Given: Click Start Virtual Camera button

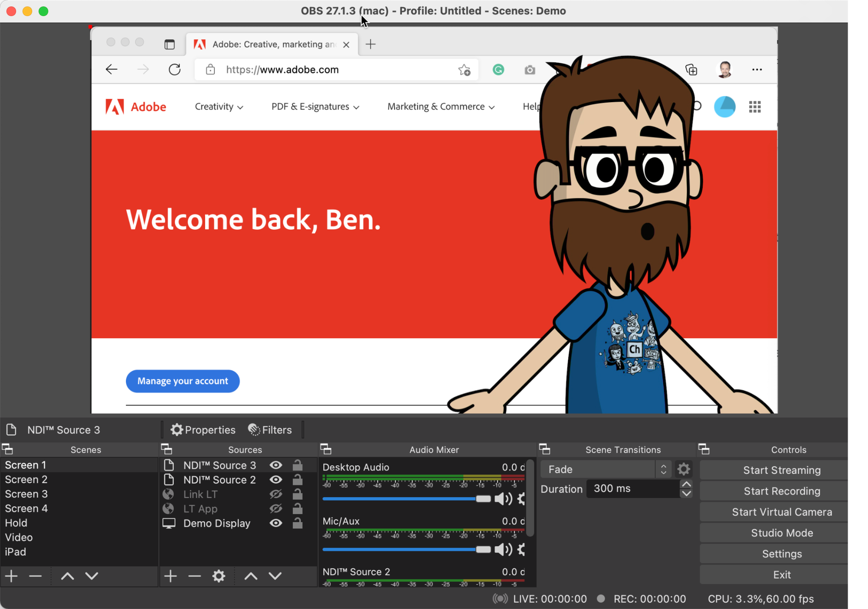Looking at the screenshot, I should click(782, 512).
